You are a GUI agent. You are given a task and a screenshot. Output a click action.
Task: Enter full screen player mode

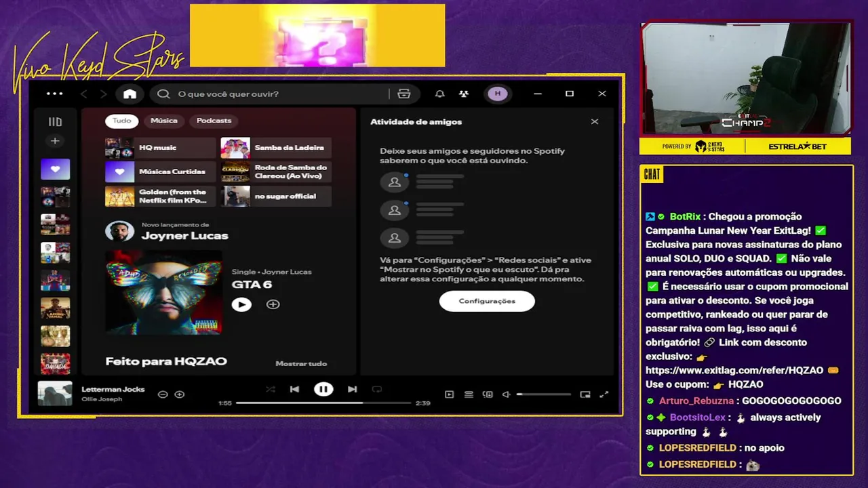tap(604, 394)
